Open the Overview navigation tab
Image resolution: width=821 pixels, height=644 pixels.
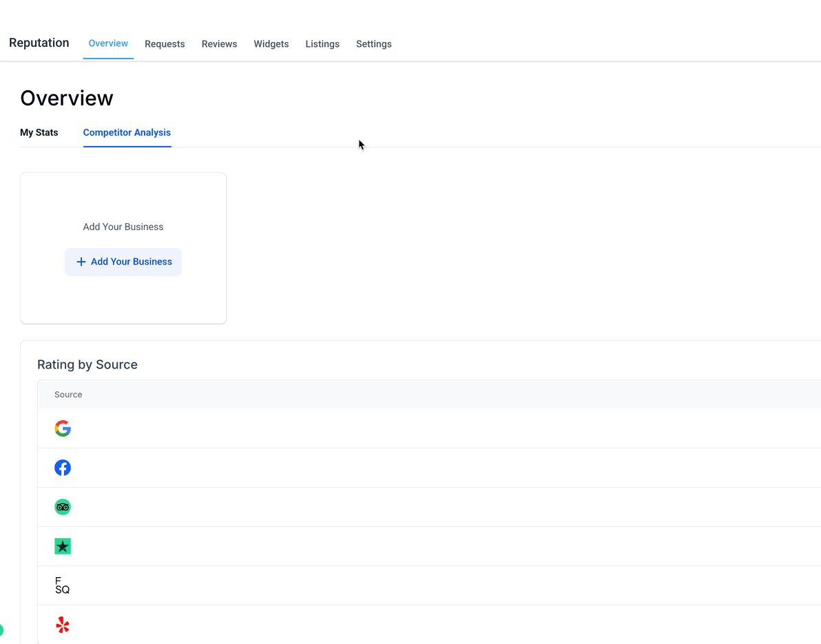108,43
